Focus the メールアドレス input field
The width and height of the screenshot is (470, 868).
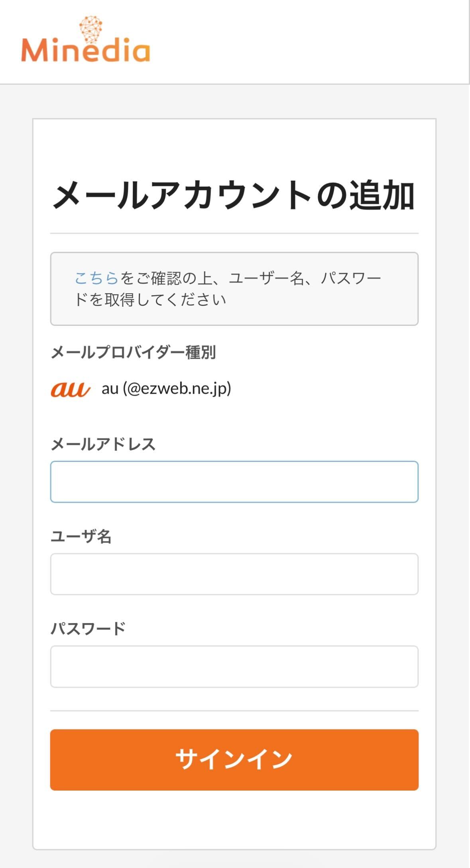click(234, 482)
